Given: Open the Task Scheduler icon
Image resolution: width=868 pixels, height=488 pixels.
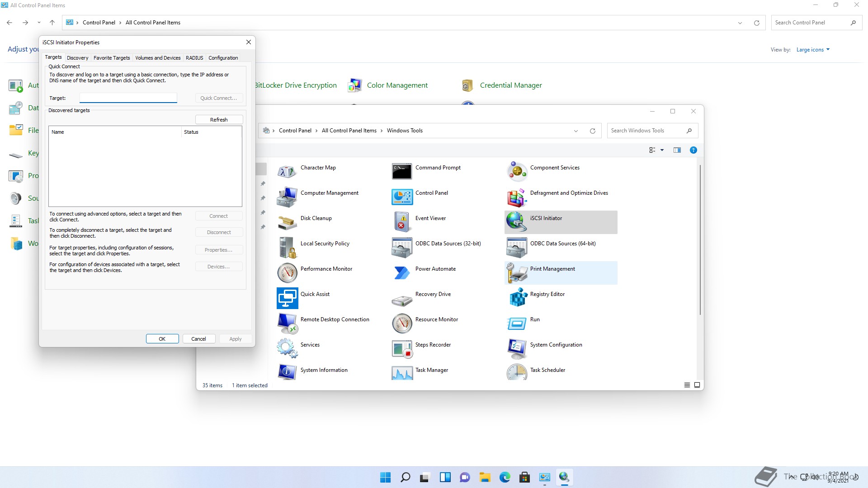Looking at the screenshot, I should coord(517,372).
